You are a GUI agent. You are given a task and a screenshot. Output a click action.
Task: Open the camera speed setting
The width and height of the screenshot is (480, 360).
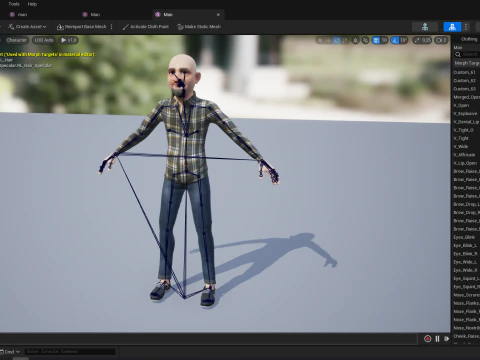(x=441, y=40)
